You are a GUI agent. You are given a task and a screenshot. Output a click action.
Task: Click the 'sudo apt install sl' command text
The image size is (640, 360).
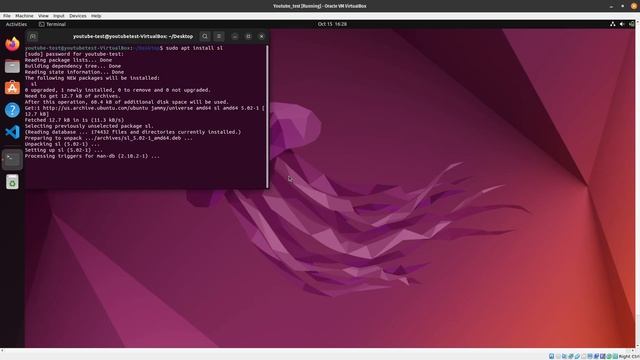pyautogui.click(x=194, y=48)
